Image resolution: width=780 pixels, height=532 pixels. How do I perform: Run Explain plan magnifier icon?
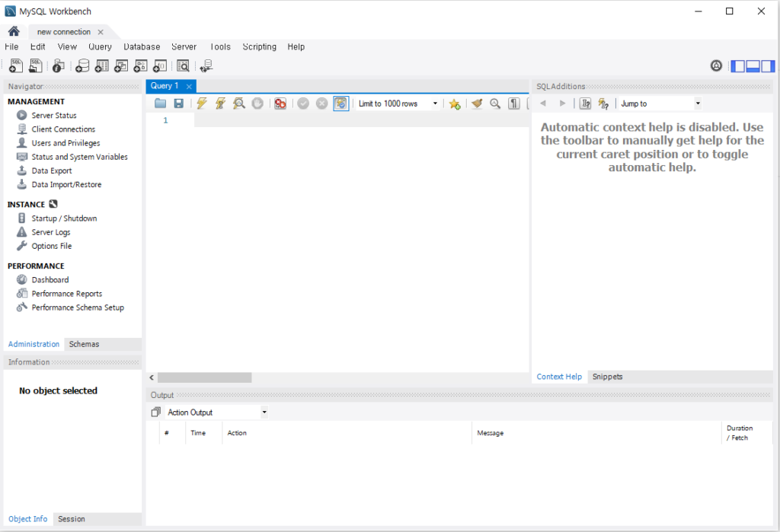[239, 104]
